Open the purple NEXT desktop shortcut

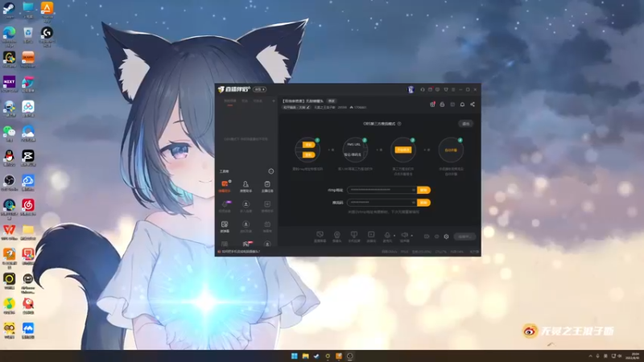pyautogui.click(x=9, y=84)
